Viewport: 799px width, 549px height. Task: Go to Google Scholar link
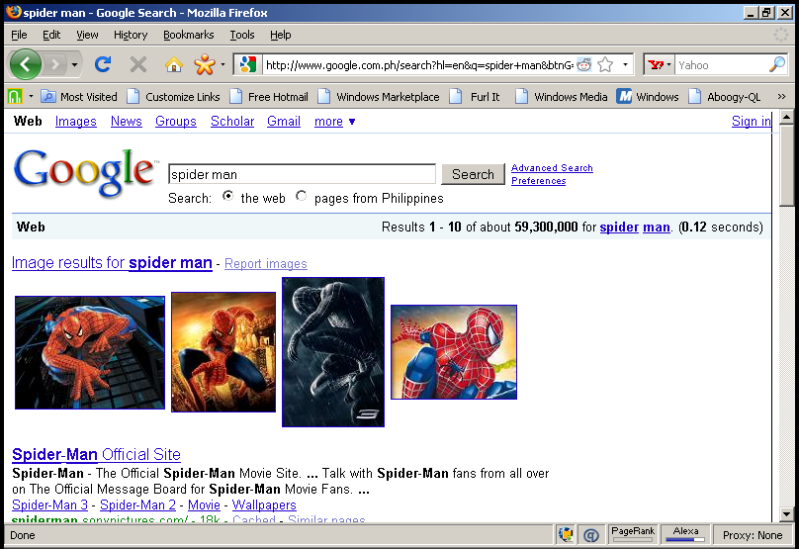click(232, 121)
